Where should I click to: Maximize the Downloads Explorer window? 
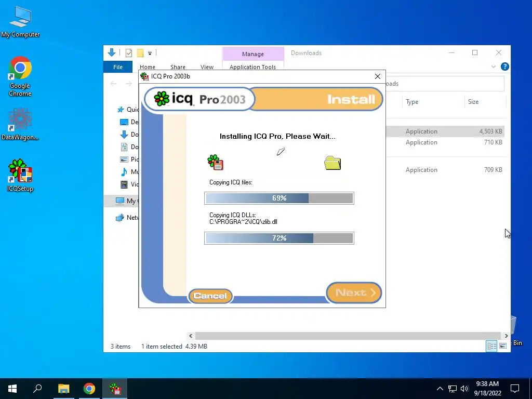[475, 52]
